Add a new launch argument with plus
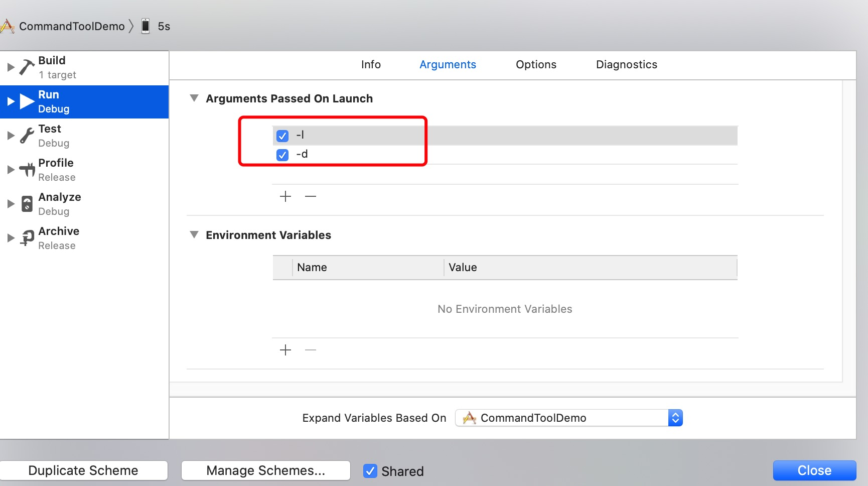Screen dimensions: 868x486 (x=285, y=196)
